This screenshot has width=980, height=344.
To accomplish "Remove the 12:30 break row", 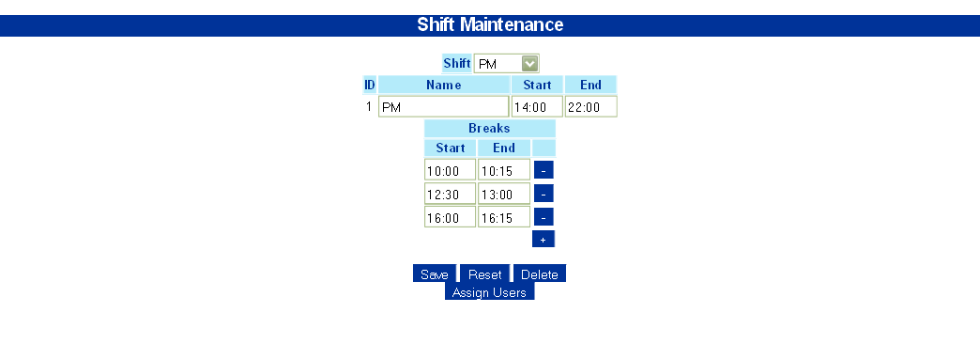I will [x=544, y=194].
